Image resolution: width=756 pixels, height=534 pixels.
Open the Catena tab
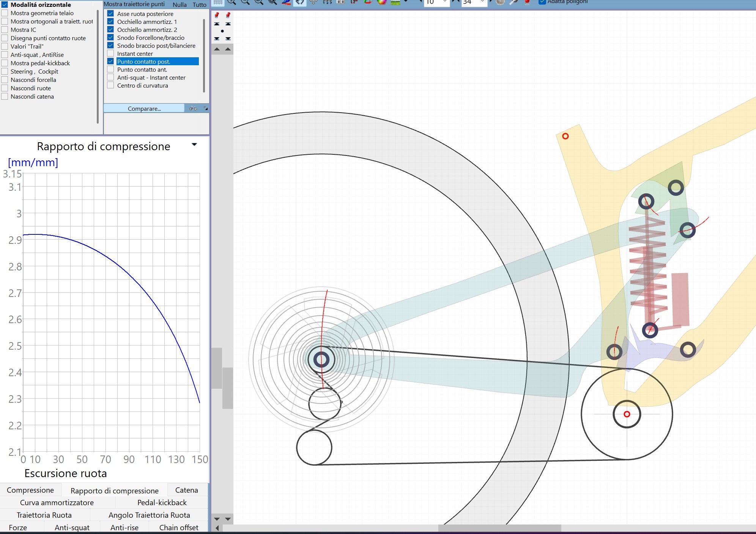187,490
